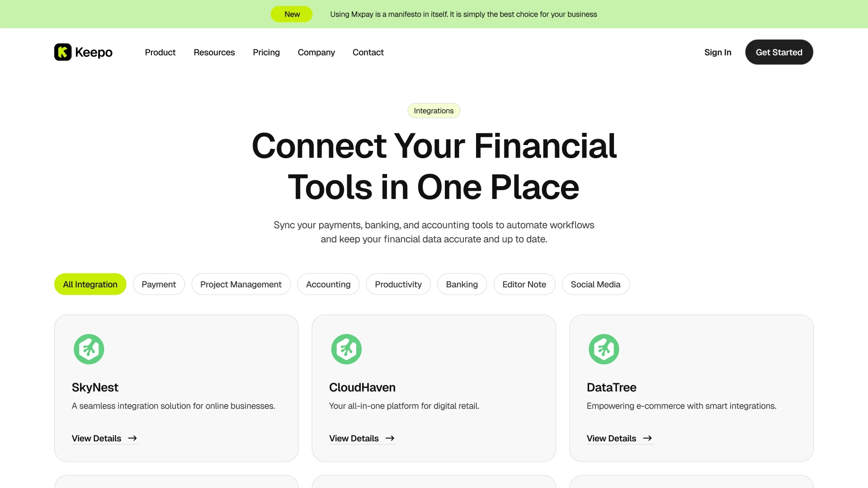This screenshot has width=868, height=488.
Task: Open the Company menu
Action: pyautogui.click(x=316, y=52)
